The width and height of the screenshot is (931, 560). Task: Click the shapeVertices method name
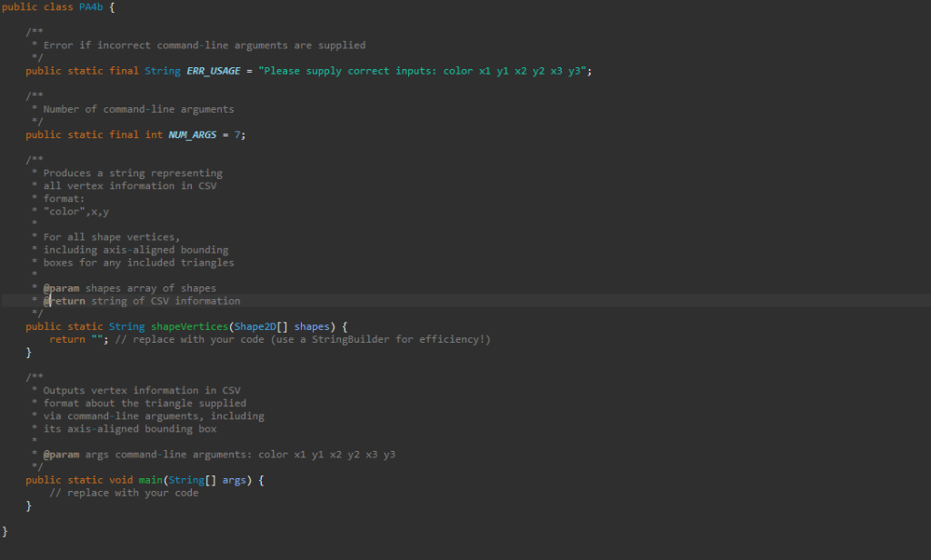click(189, 326)
